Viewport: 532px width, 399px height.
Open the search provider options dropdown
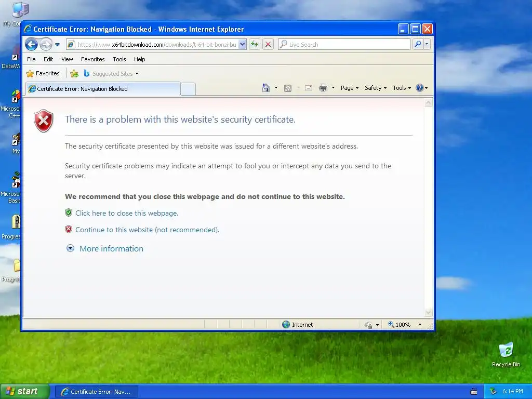tap(427, 45)
